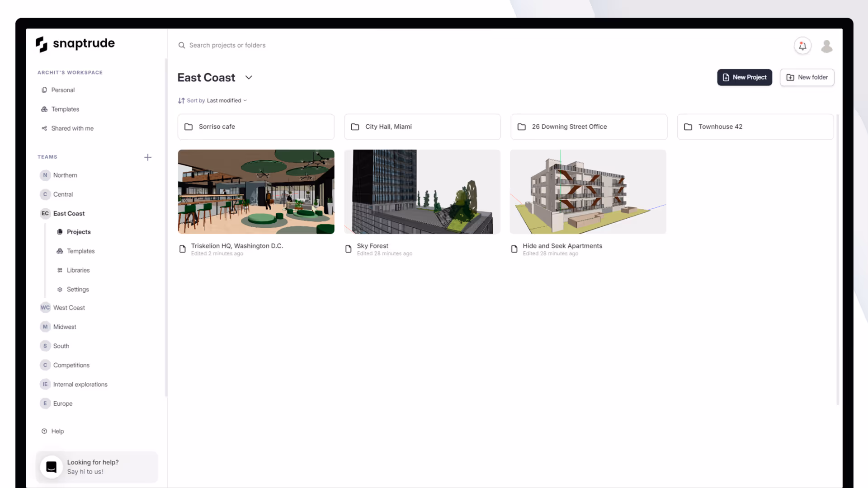Open the Help link
The image size is (868, 488).
57,431
